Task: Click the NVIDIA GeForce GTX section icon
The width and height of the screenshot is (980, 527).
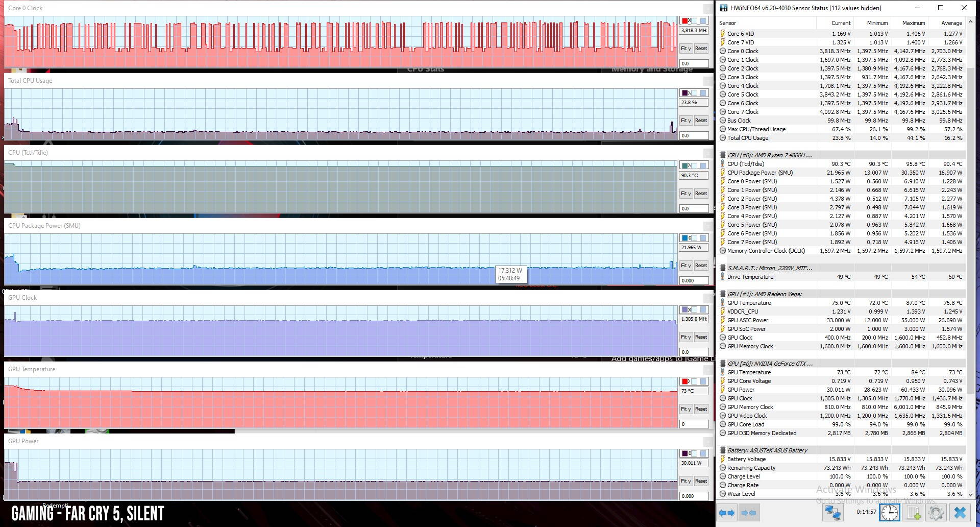Action: coord(723,364)
